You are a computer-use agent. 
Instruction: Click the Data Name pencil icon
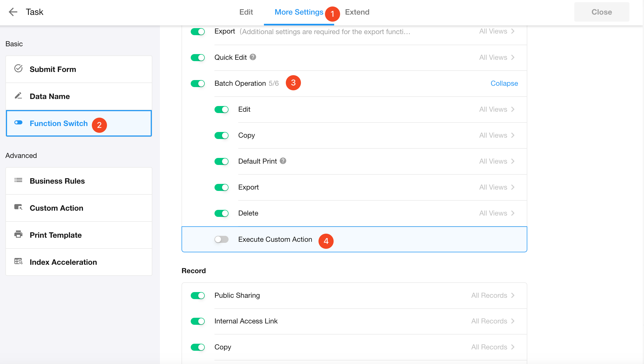18,96
